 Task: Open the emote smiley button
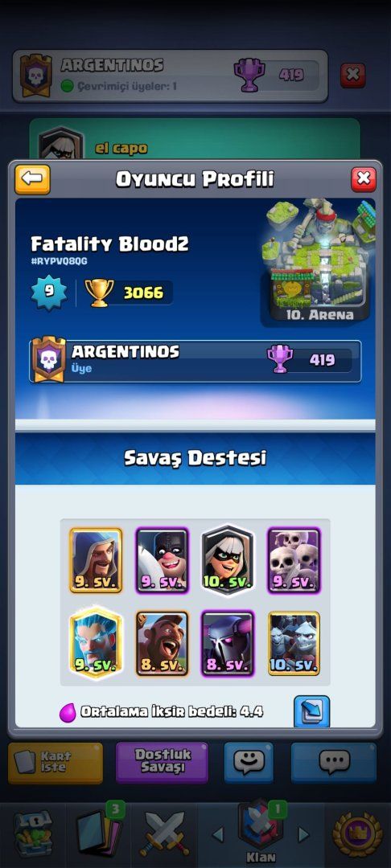[249, 763]
